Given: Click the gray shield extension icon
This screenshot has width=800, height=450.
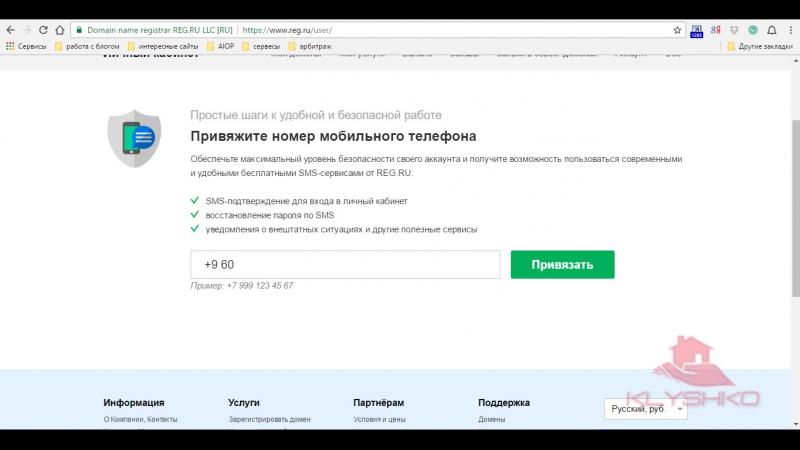Looking at the screenshot, I should 734,30.
